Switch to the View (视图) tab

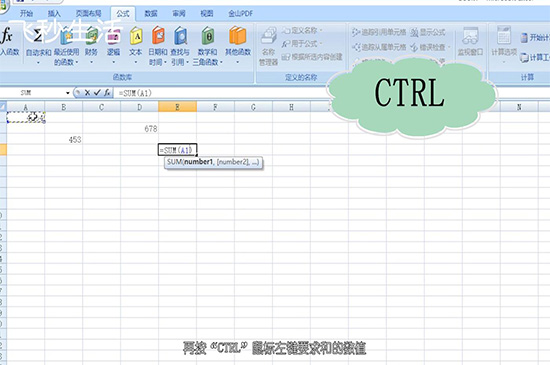point(207,14)
